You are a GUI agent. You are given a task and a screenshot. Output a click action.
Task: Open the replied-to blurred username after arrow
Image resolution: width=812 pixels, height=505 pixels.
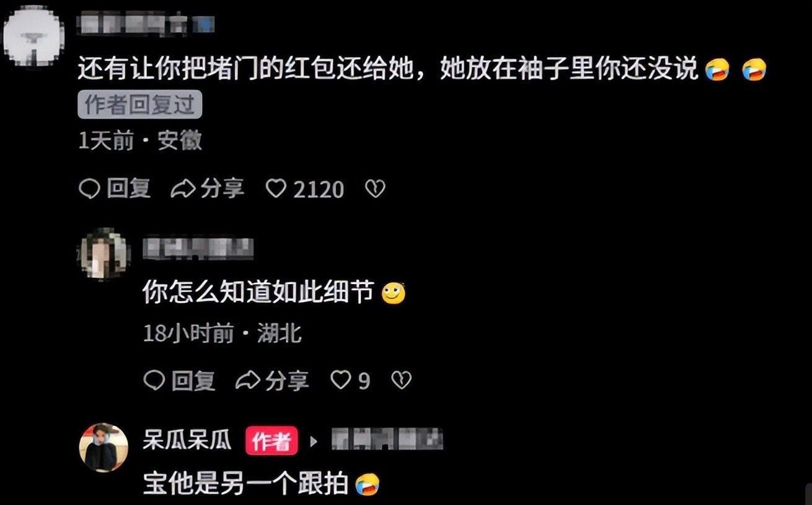tap(387, 439)
